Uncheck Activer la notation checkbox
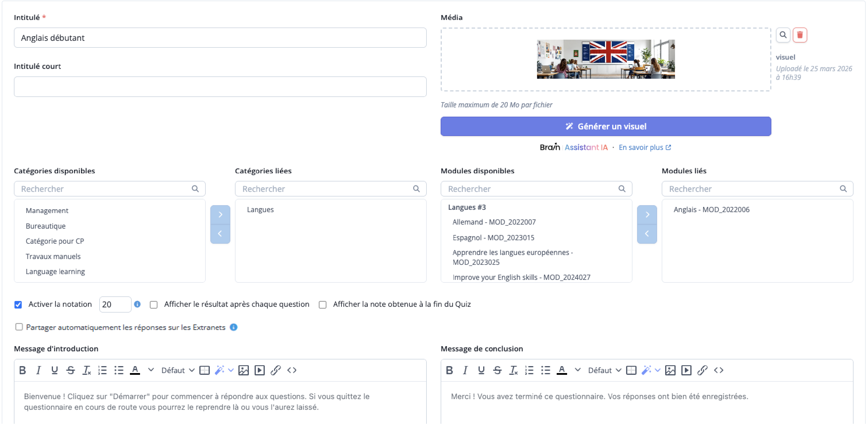This screenshot has width=868, height=424. click(18, 305)
